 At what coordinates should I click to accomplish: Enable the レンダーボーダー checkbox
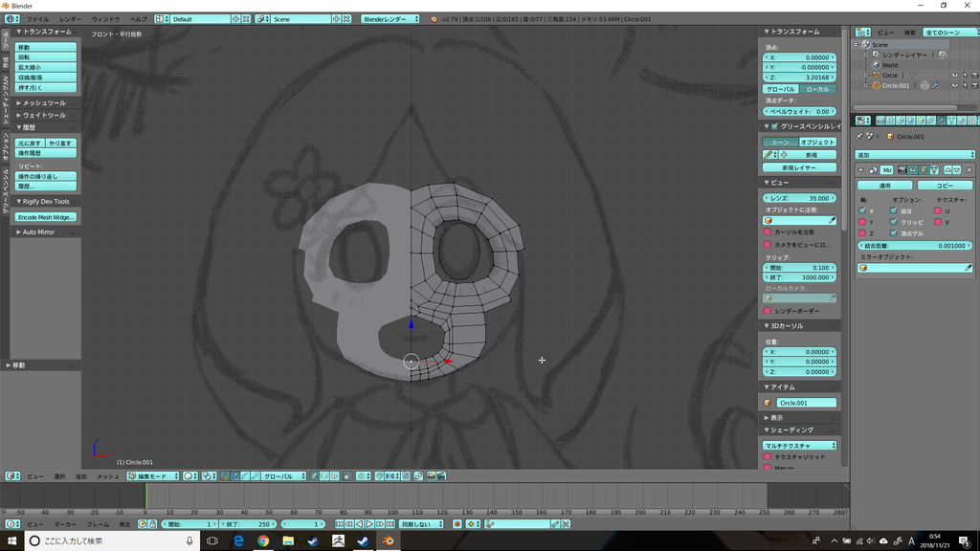pos(768,311)
